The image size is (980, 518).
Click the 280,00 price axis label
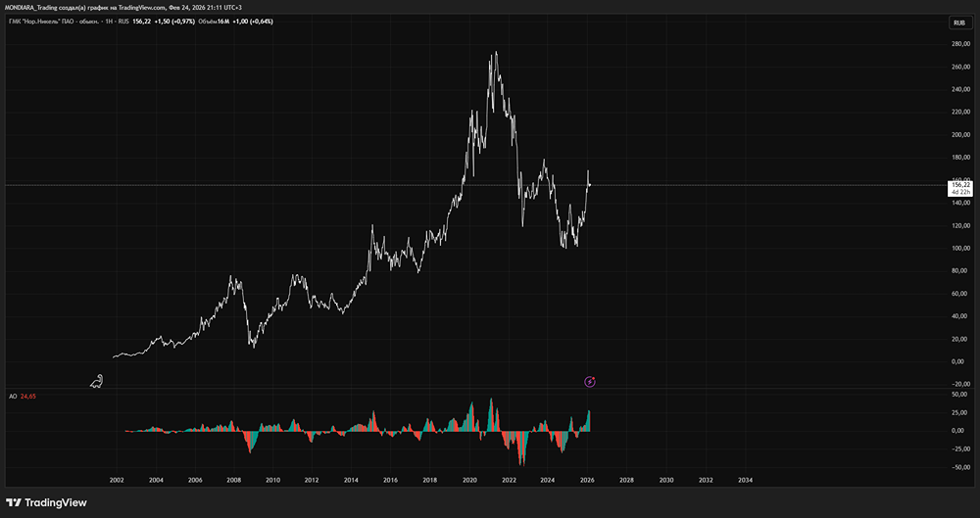[x=961, y=44]
